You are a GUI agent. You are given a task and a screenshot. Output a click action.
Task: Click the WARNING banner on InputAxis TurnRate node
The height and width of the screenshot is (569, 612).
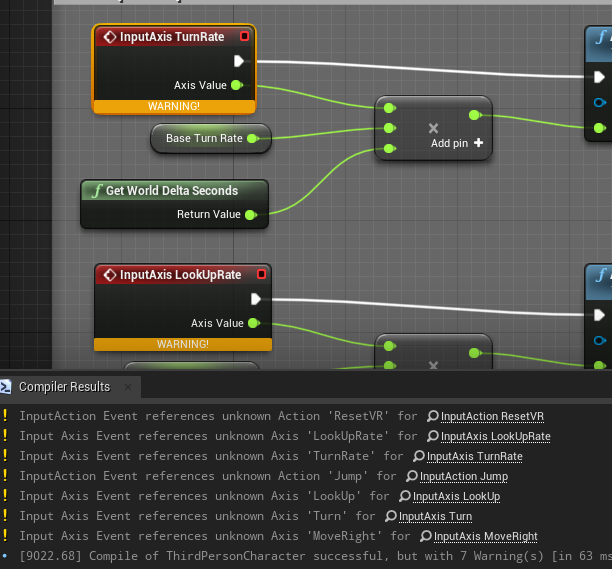174,106
